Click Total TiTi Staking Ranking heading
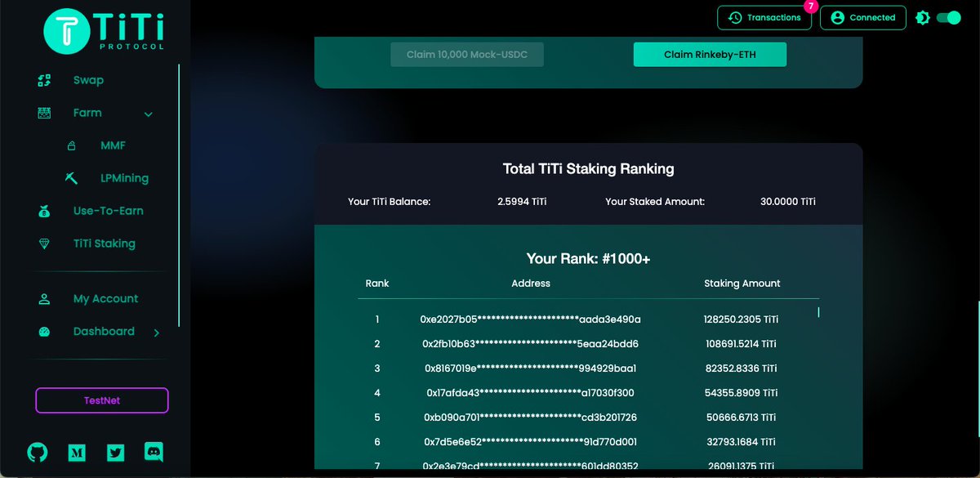The image size is (980, 478). tap(588, 169)
